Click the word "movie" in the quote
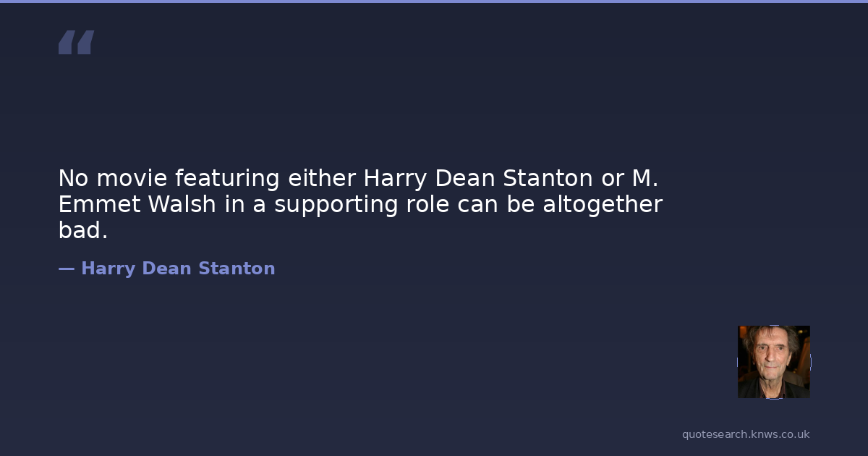 (132, 178)
